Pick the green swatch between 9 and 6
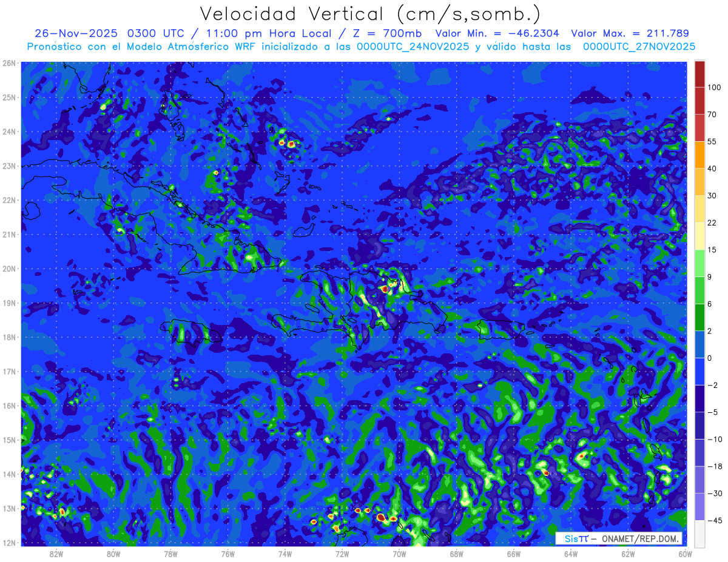 pos(699,290)
